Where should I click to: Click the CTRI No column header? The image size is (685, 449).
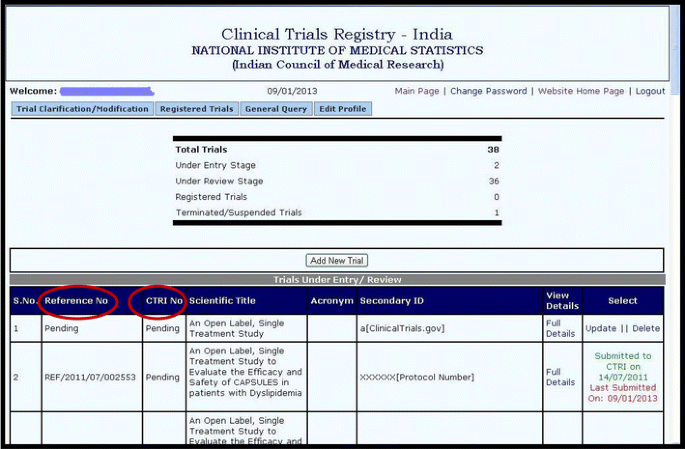point(164,300)
